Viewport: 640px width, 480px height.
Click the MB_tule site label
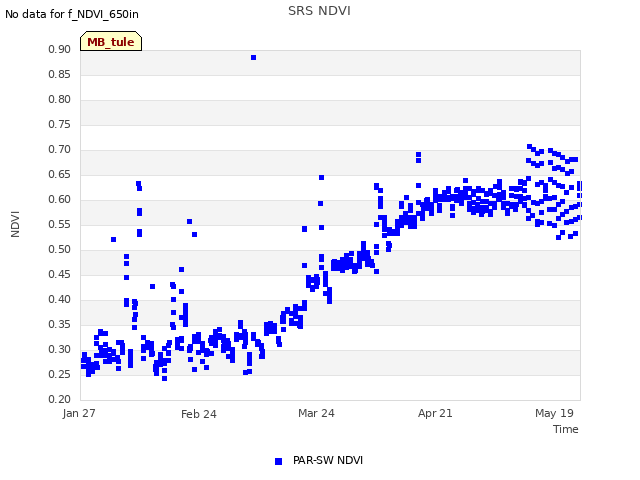111,42
